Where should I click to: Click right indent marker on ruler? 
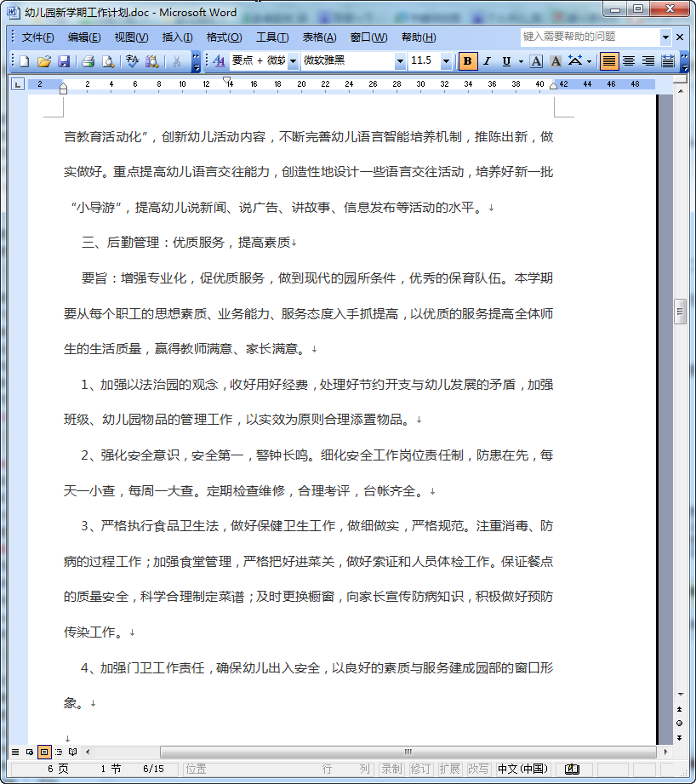553,86
